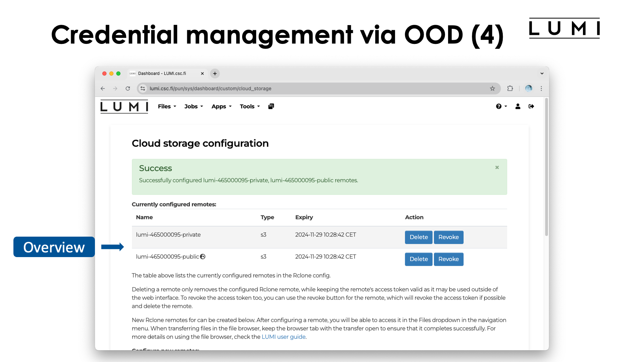This screenshot has height=362, width=644.
Task: Open a new browser tab with plus
Action: pos(215,73)
